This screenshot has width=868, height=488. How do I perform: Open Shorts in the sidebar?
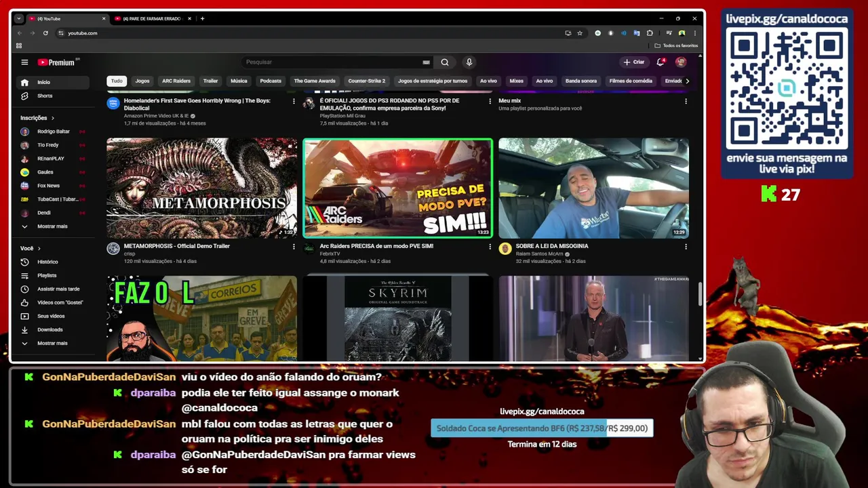[54, 96]
